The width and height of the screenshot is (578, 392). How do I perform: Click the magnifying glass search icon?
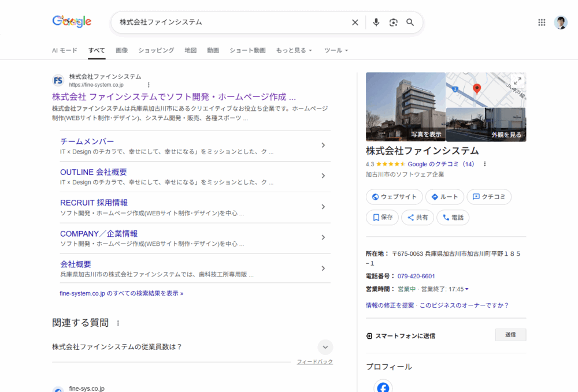coord(410,23)
